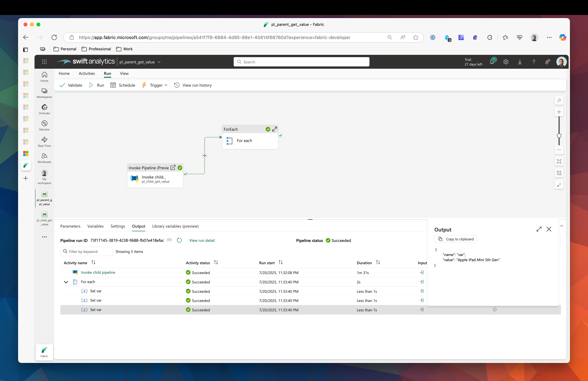Open View run history
The height and width of the screenshot is (381, 588).
(x=193, y=85)
